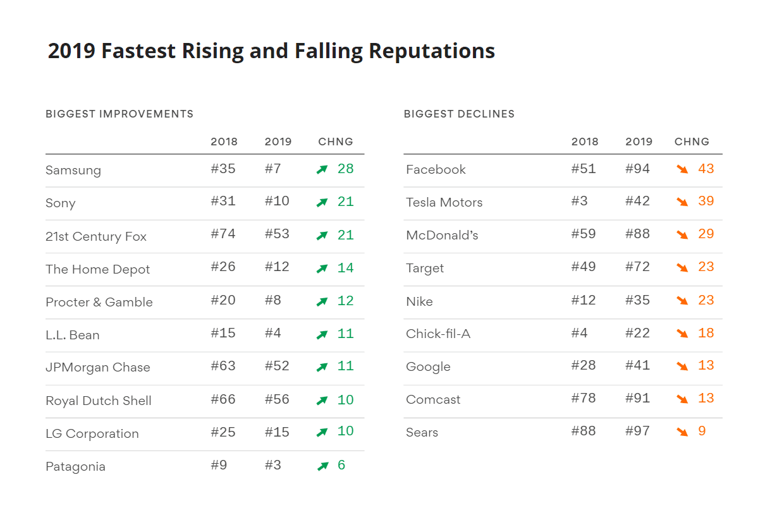Viewport: 765px width, 532px height.
Task: Click the orange arrow for McDonald's
Action: (682, 235)
